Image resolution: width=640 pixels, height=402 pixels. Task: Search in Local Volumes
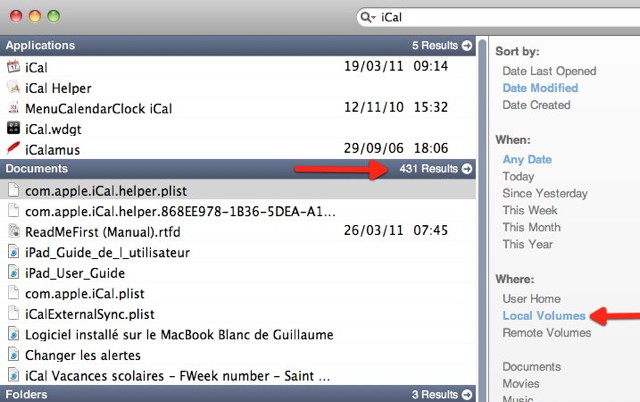click(x=544, y=315)
